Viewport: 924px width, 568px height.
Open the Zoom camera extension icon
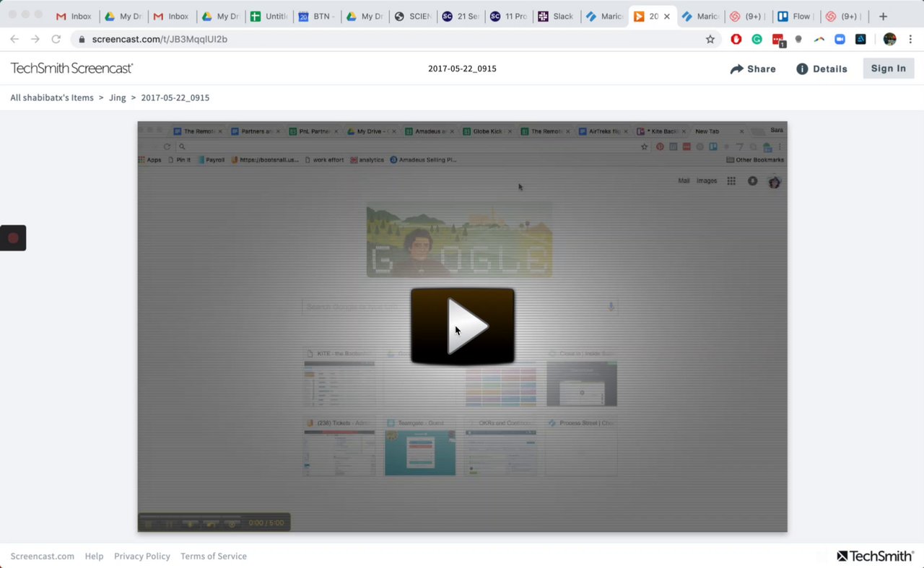(x=840, y=39)
